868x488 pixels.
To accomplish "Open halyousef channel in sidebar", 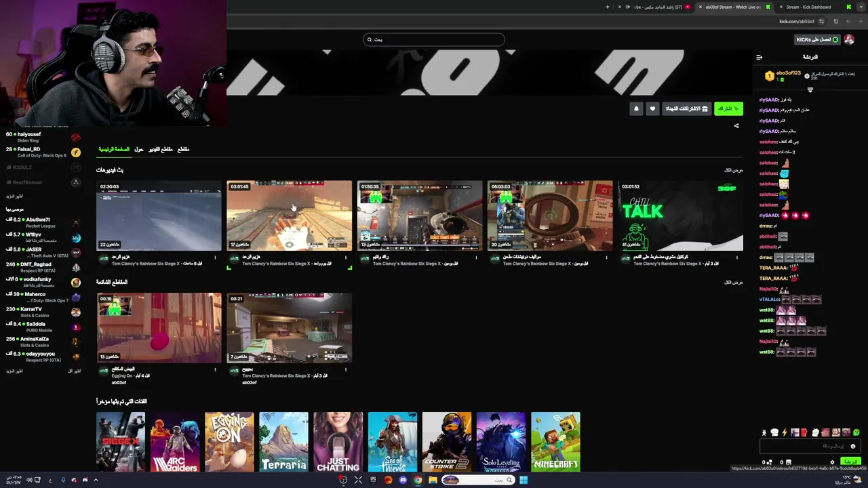I will (x=42, y=137).
